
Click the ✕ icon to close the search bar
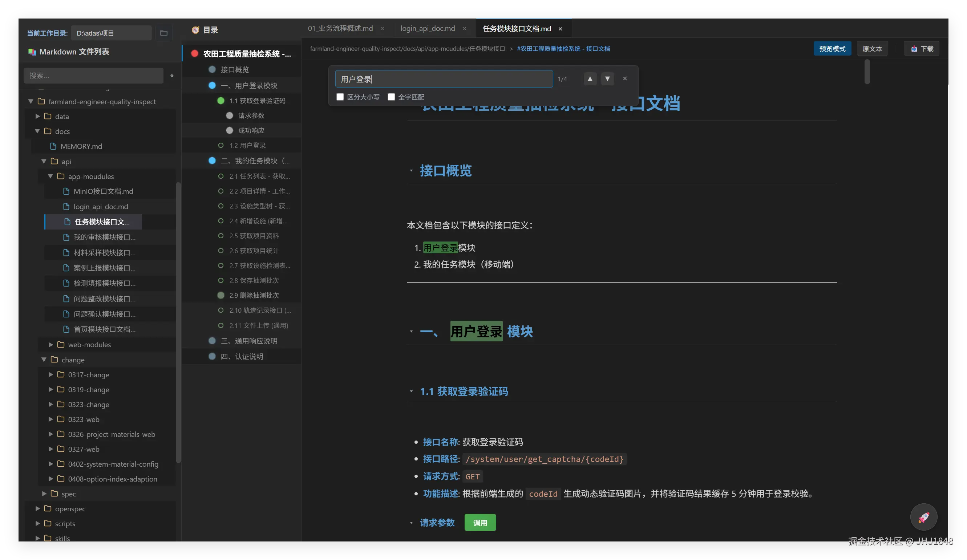tap(625, 78)
